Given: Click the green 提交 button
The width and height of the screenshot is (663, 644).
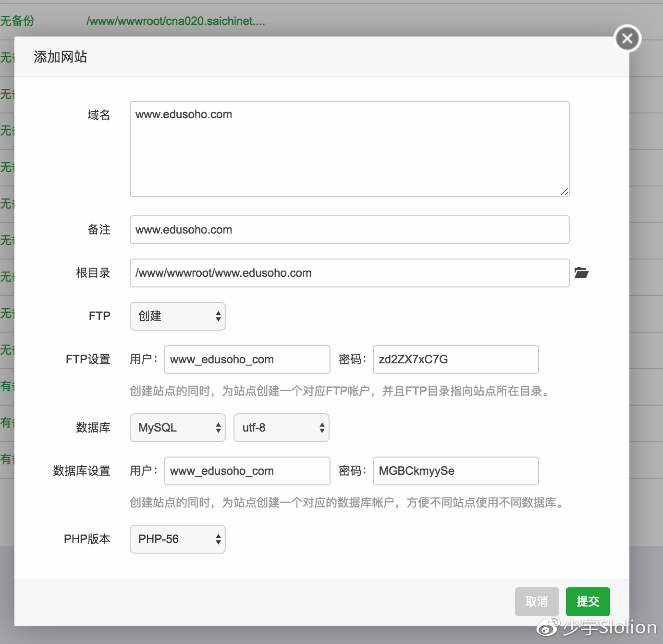Looking at the screenshot, I should (x=588, y=602).
